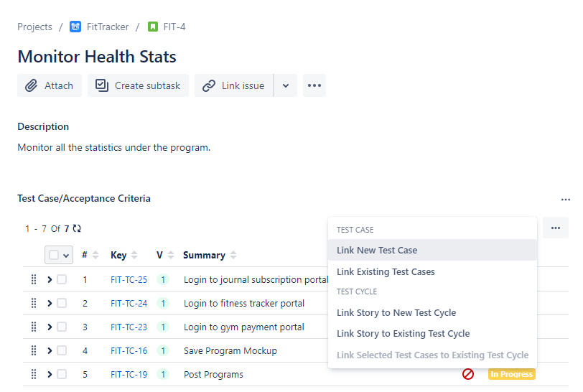
Task: Click the table-level three-dot actions button
Action: [555, 228]
